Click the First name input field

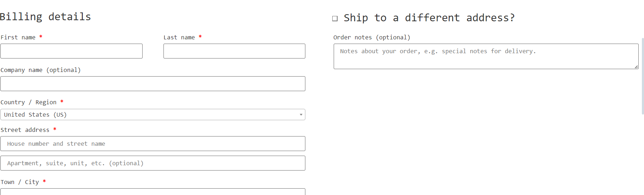pyautogui.click(x=71, y=51)
